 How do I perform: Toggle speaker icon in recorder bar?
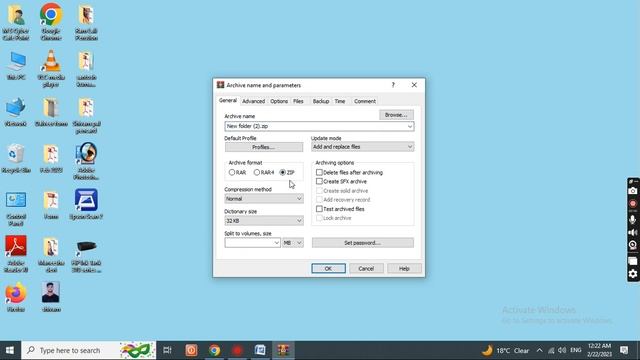(x=633, y=232)
